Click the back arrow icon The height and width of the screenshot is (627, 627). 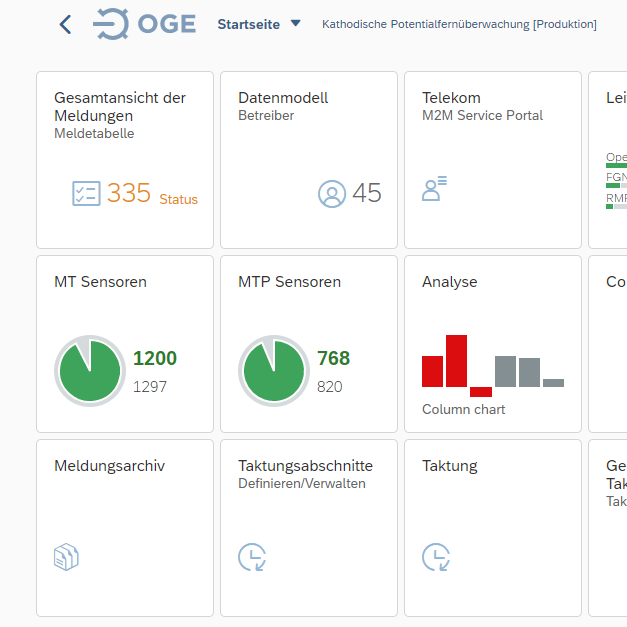(66, 24)
